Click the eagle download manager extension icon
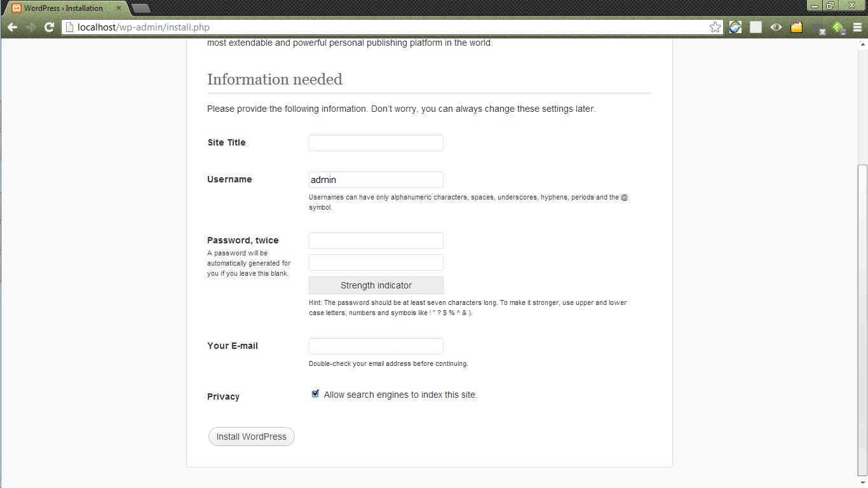Image resolution: width=868 pixels, height=488 pixels. pyautogui.click(x=735, y=27)
